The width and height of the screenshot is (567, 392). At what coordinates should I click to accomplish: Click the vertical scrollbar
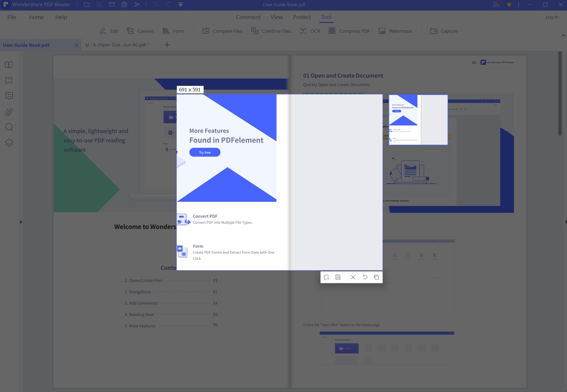point(560,93)
